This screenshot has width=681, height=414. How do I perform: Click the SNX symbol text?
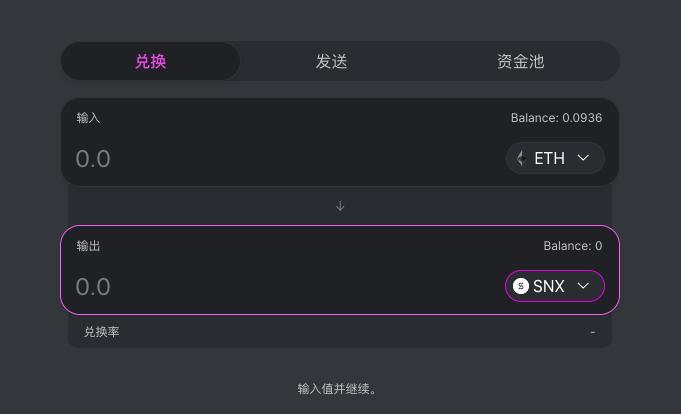[549, 286]
